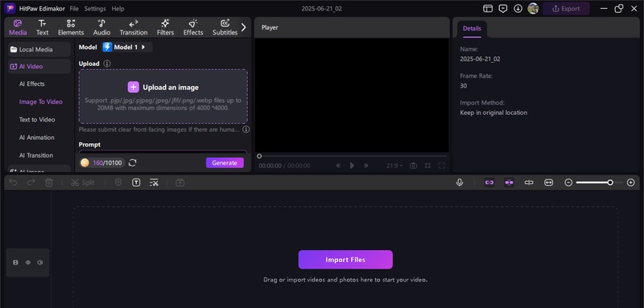This screenshot has height=308, width=644.
Task: Open the user account avatar
Action: 533,9
